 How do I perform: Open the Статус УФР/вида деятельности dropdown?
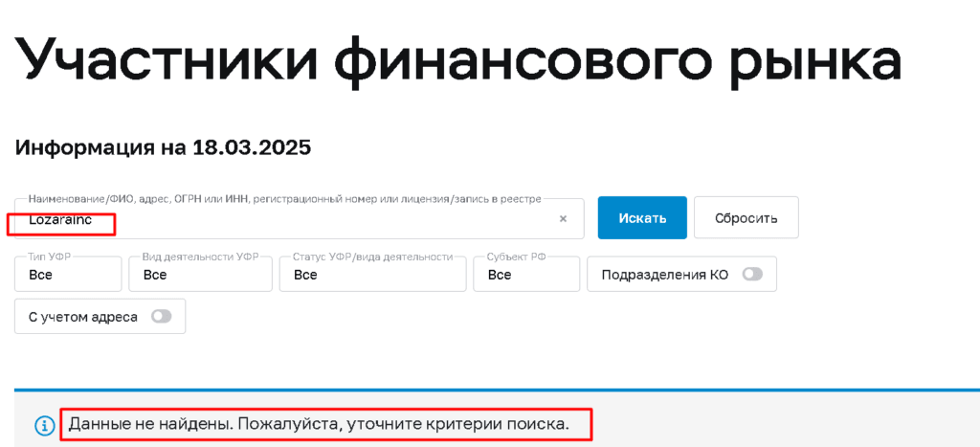372,274
